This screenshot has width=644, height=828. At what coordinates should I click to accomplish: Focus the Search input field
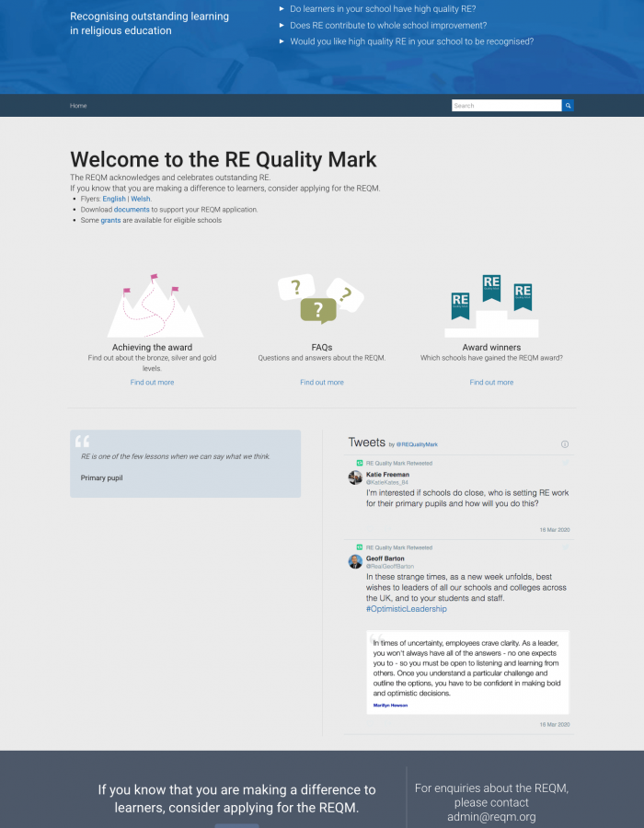click(507, 106)
